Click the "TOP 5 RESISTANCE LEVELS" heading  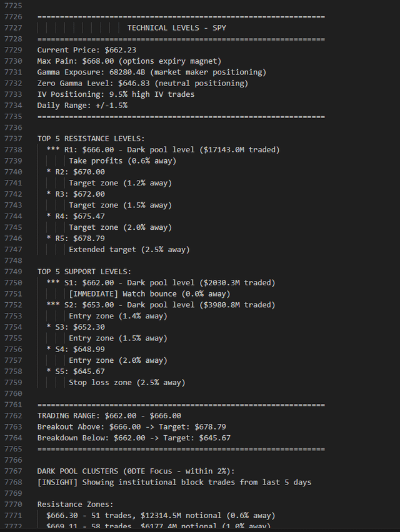tap(91, 139)
